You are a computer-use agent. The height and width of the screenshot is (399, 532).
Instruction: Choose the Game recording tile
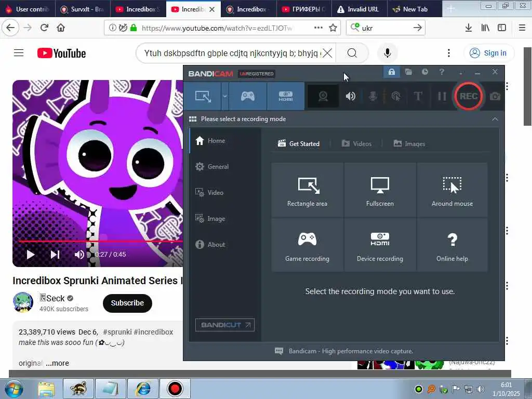pos(308,245)
